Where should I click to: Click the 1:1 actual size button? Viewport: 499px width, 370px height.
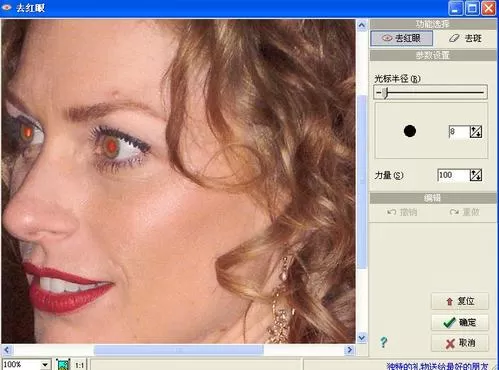[x=79, y=365]
